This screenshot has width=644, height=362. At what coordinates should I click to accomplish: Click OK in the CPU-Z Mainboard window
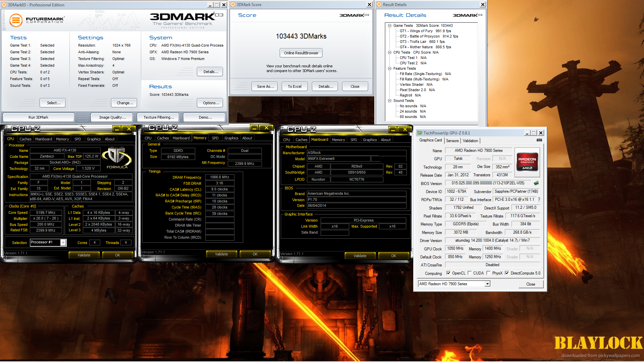[x=393, y=256]
